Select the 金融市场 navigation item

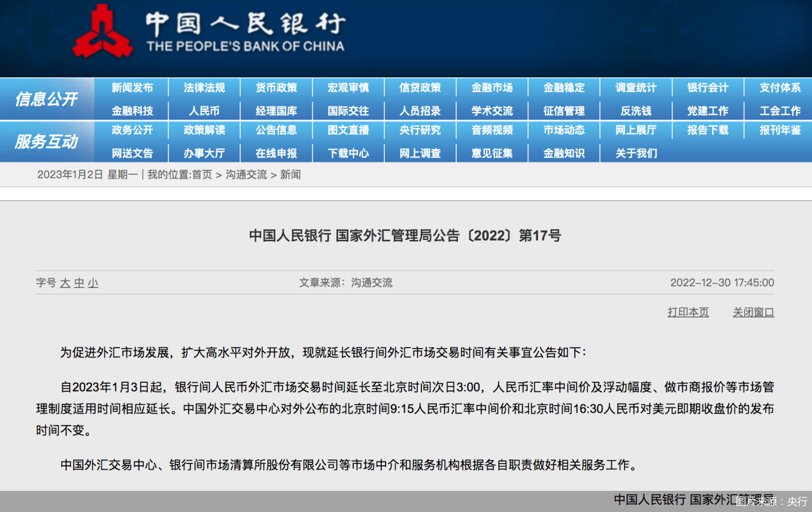(x=492, y=88)
